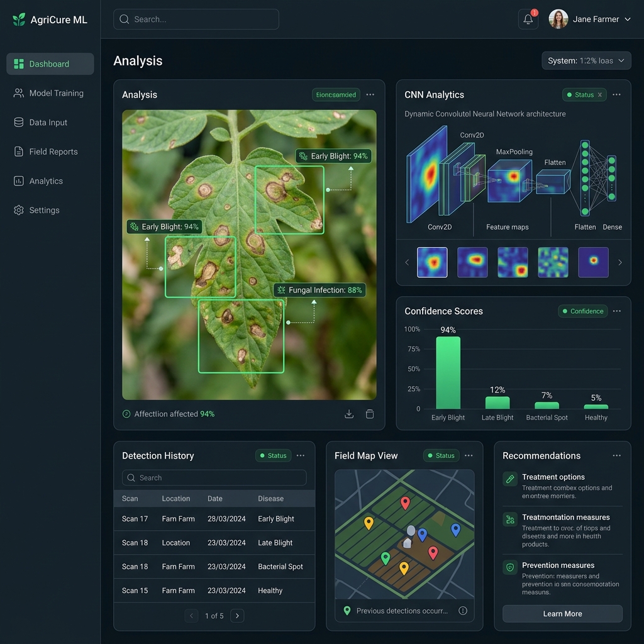644x644 pixels.
Task: Open Field Reports in the sidebar
Action: click(x=50, y=152)
